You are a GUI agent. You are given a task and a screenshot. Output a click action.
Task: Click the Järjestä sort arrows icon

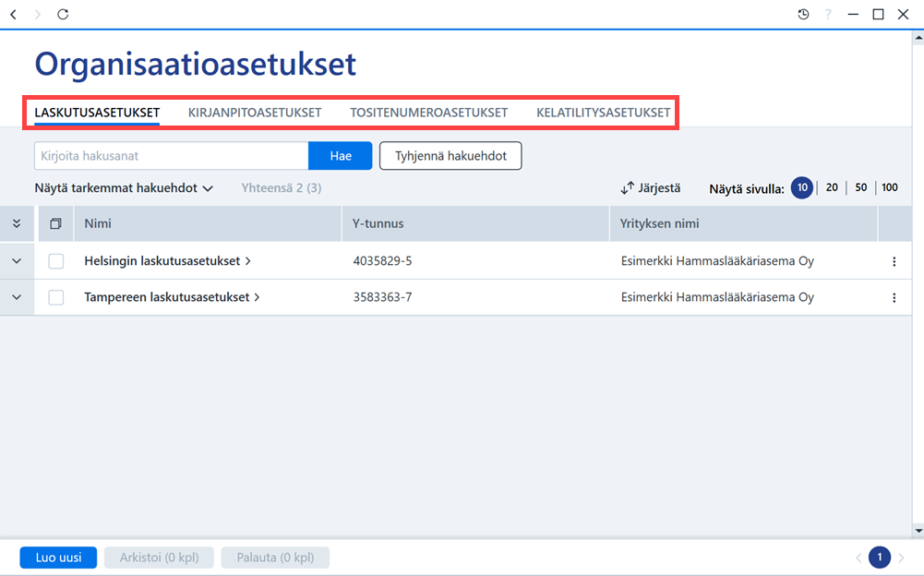click(x=627, y=188)
